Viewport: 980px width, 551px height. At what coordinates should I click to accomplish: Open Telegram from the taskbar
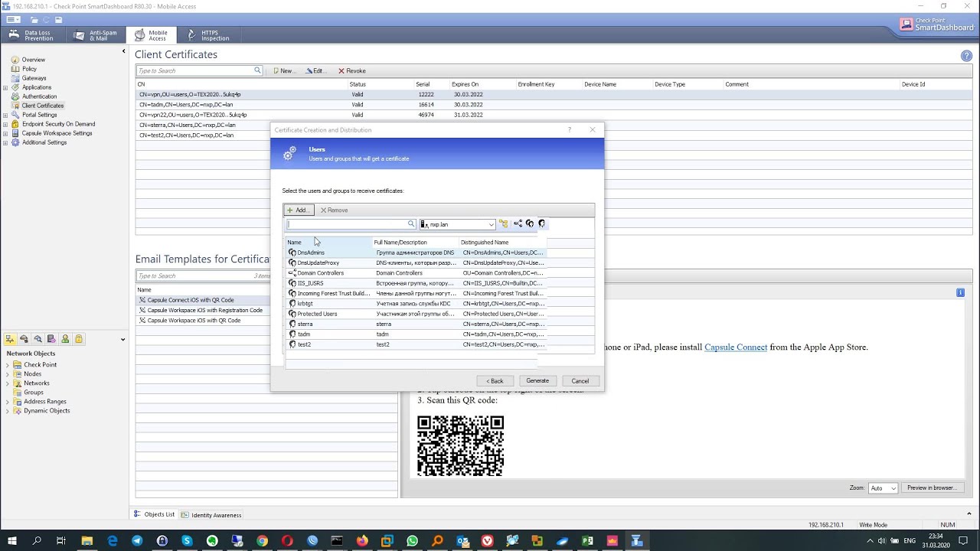coord(137,541)
